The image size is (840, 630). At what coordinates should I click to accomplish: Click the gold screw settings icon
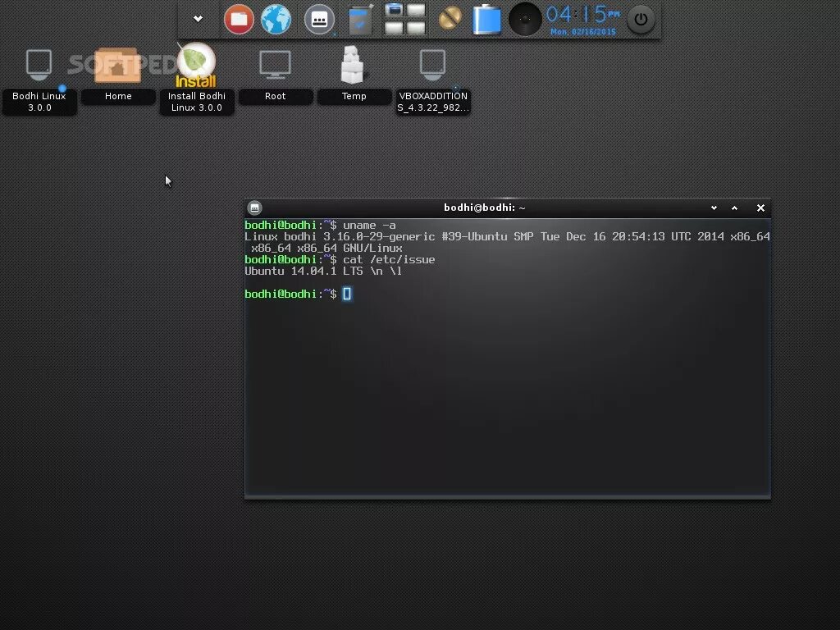coord(450,19)
